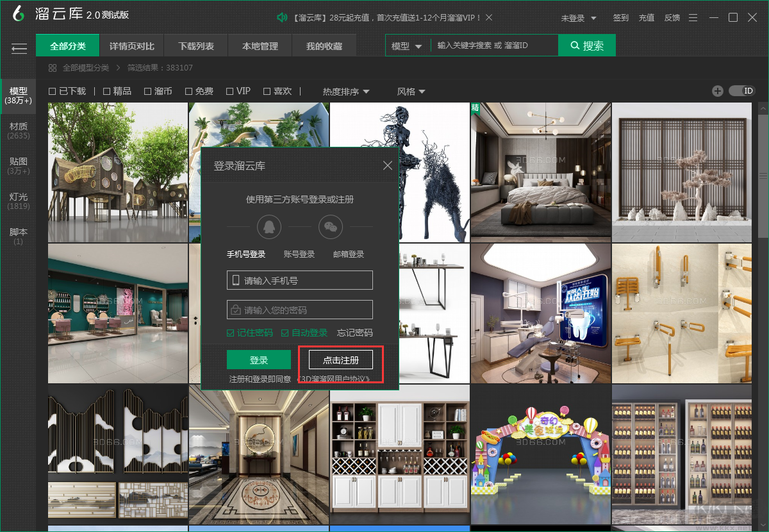The image size is (769, 532).
Task: Click the QQ third-party login icon
Action: point(269,226)
